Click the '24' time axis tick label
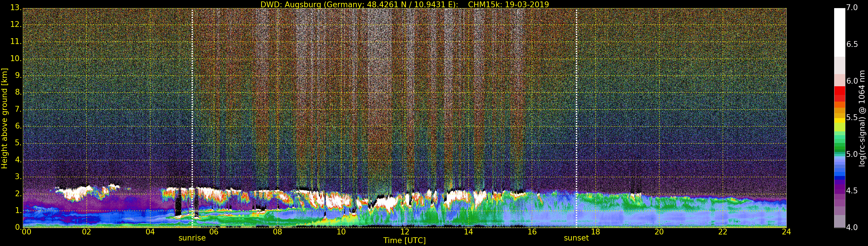868x246 pixels. pyautogui.click(x=786, y=232)
